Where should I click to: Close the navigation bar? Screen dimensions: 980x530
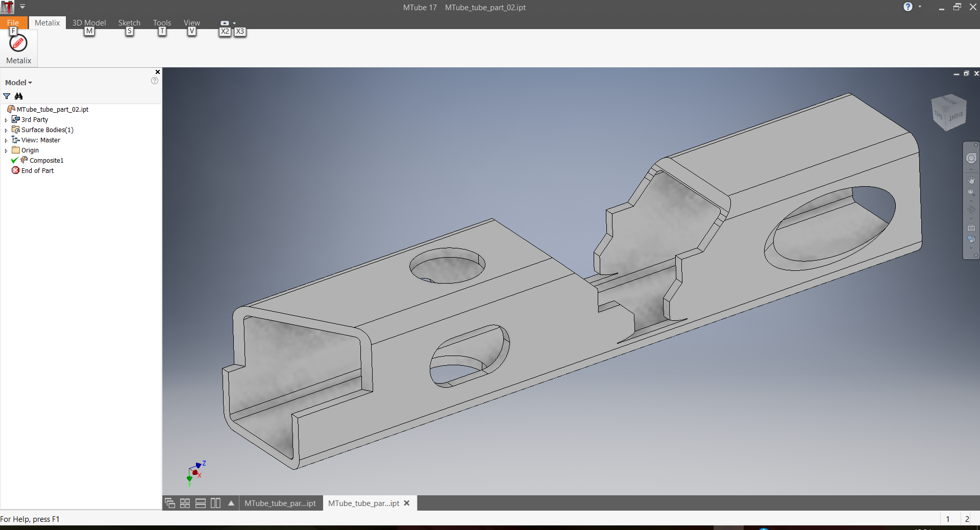(x=975, y=145)
